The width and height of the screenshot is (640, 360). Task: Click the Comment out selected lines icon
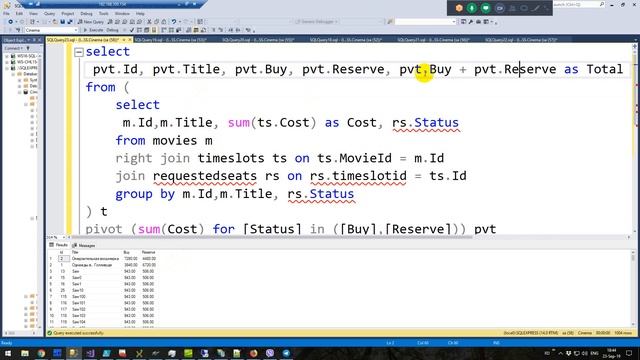coord(213,30)
